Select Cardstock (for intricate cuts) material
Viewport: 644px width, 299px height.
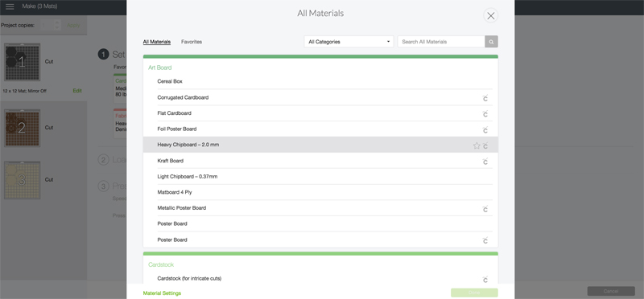tap(320, 278)
